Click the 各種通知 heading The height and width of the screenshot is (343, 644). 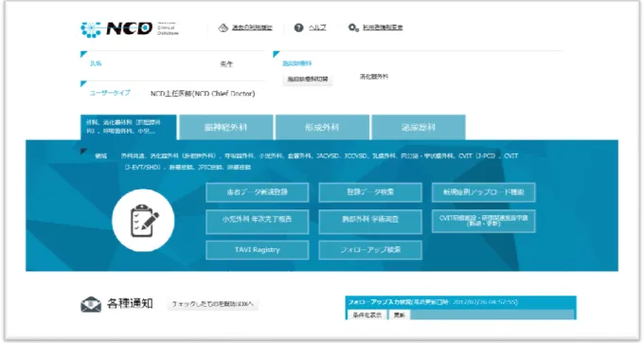(x=130, y=304)
